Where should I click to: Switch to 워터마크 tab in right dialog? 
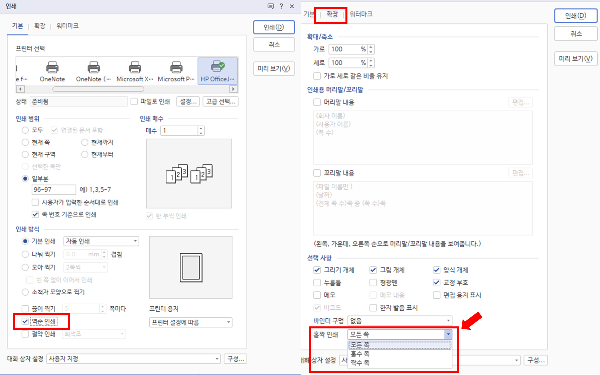pyautogui.click(x=361, y=14)
